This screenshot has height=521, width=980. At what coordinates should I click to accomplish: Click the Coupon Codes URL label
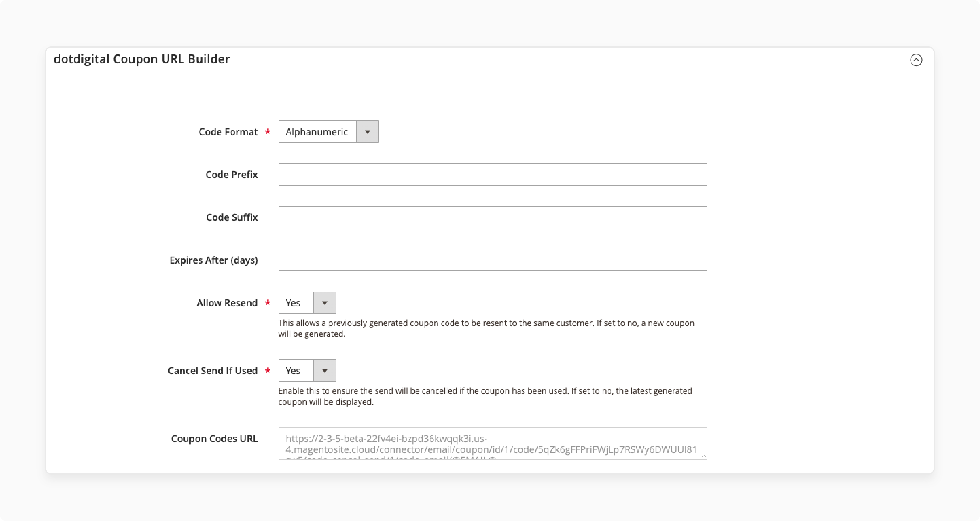pos(214,438)
